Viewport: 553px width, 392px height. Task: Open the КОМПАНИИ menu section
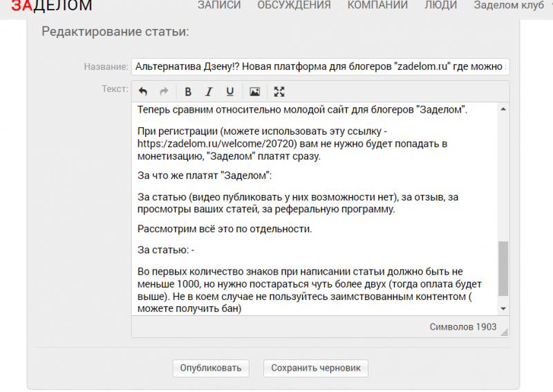377,5
